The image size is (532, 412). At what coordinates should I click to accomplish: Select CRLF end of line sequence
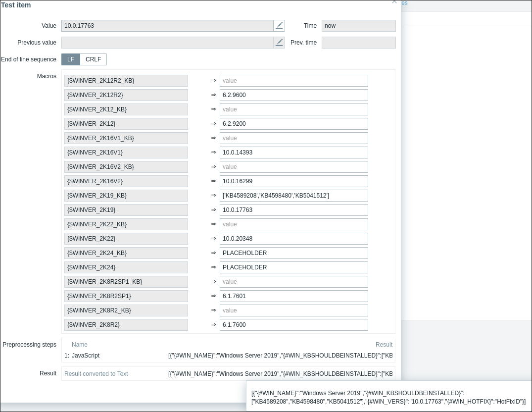point(93,59)
